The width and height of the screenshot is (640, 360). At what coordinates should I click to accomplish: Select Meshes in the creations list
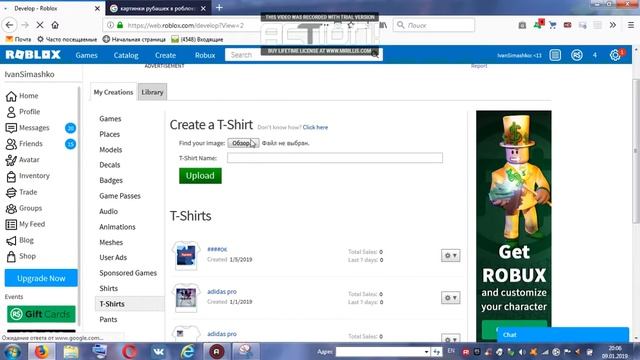click(x=111, y=242)
